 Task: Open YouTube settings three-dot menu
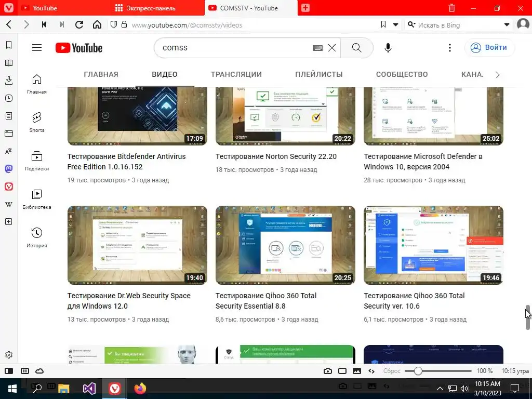[450, 47]
